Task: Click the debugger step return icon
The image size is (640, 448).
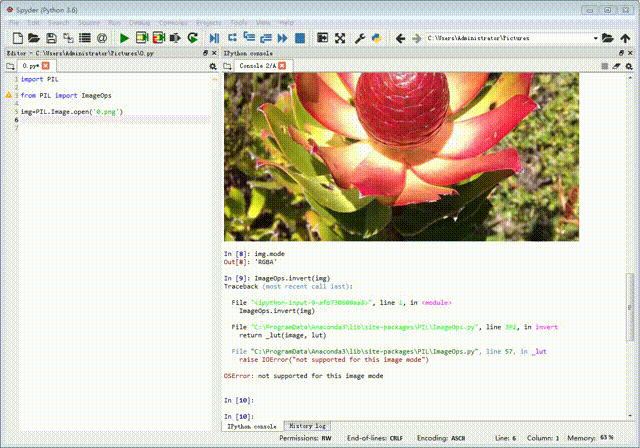Action: tap(266, 38)
